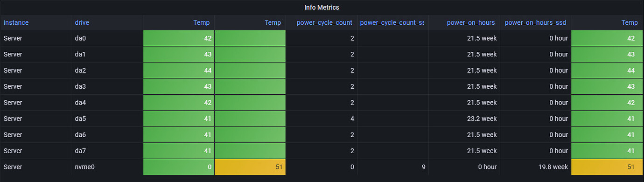Click the 19.8 week power_on_hours_ssd cell
The height and width of the screenshot is (182, 644).
tap(535, 167)
